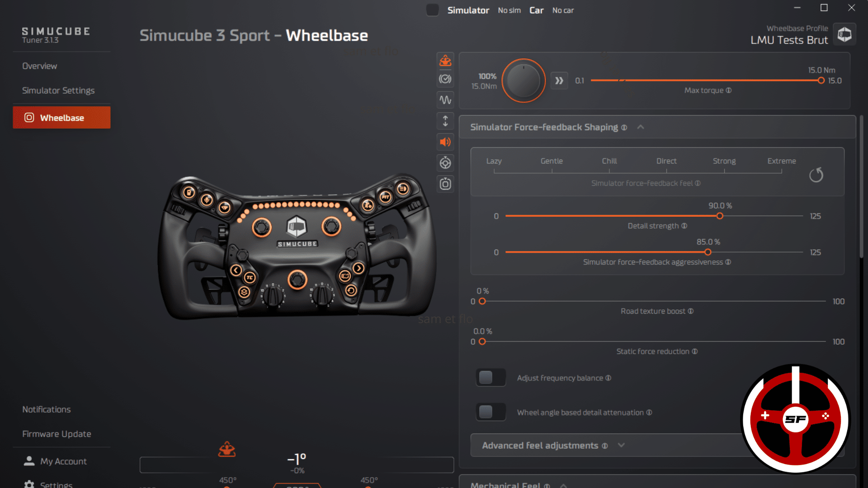Click the vertical scrollbar on the right
This screenshot has width=868, height=488.
pos(862,187)
